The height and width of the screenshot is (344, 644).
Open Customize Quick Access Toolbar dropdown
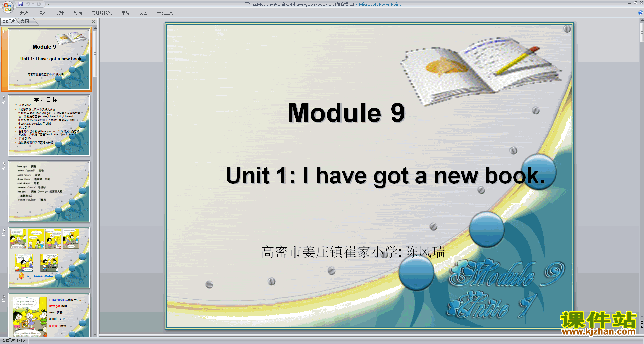click(48, 4)
